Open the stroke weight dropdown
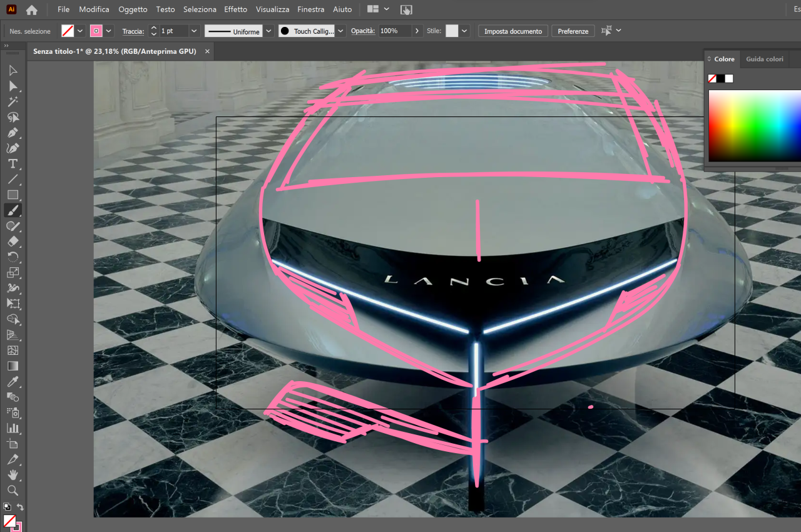The height and width of the screenshot is (532, 801). pos(194,31)
